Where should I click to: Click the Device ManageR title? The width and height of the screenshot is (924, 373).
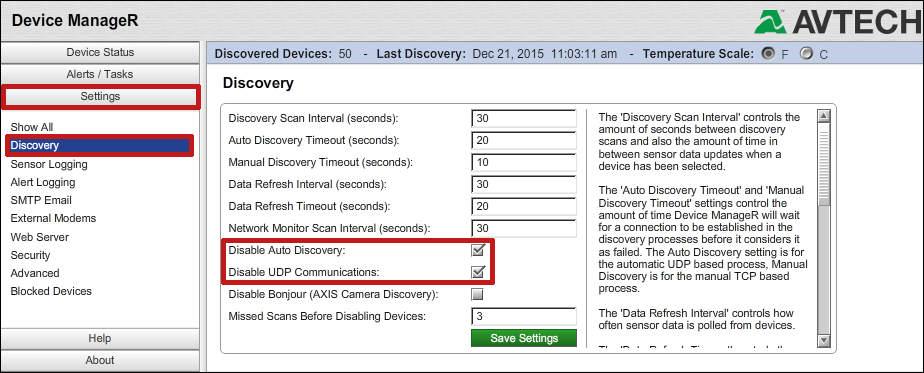74,21
